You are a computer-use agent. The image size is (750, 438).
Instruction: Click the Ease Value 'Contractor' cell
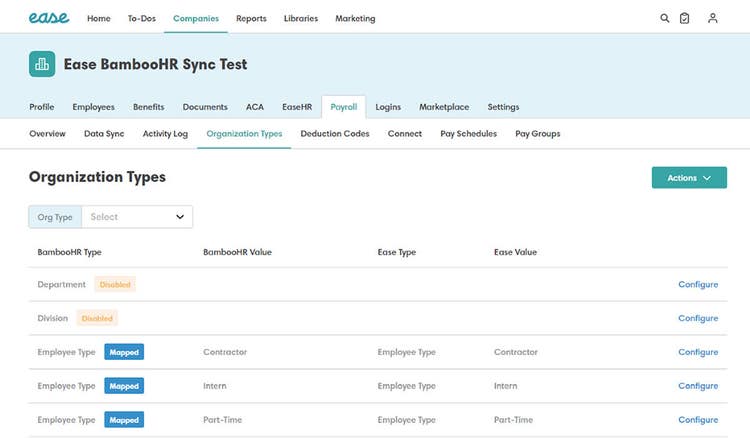pyautogui.click(x=516, y=352)
